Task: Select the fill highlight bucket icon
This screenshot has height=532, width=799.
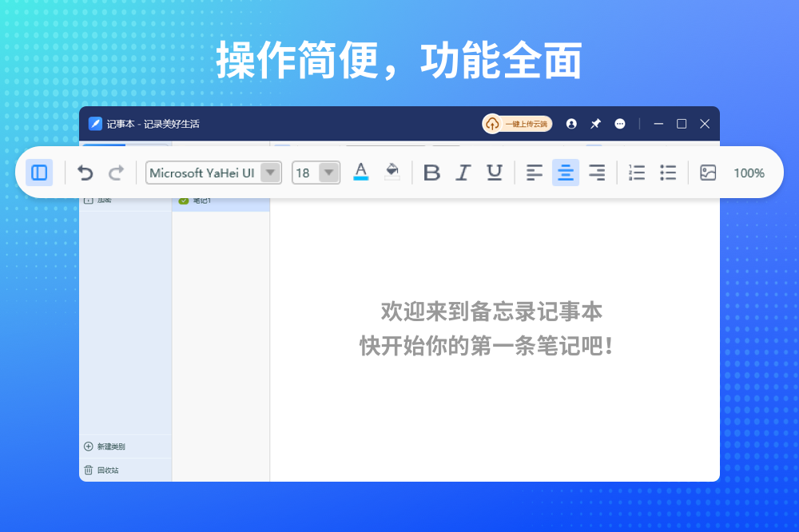Action: [392, 172]
